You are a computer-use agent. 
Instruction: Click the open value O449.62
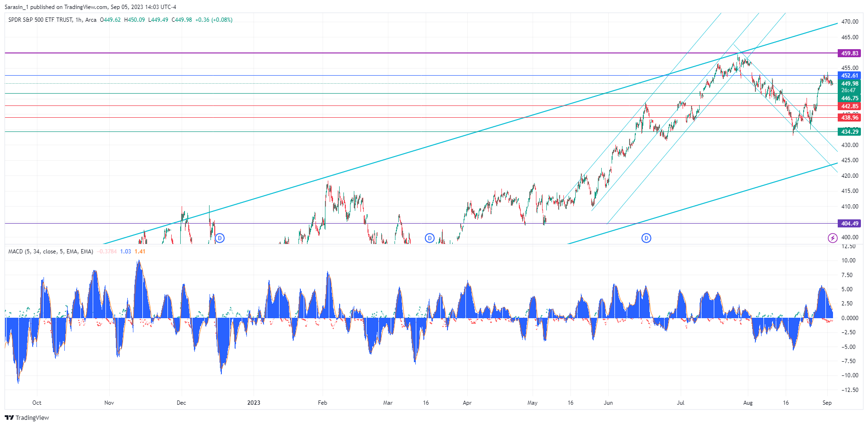(110, 20)
